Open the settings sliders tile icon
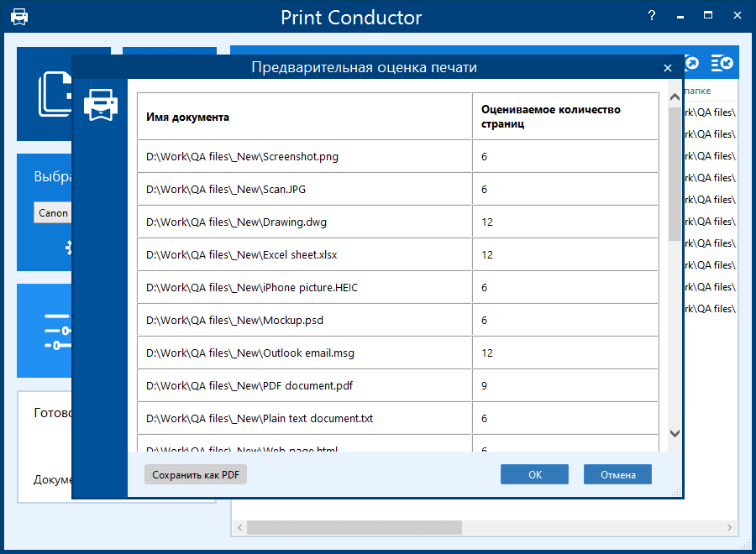This screenshot has width=756, height=554. coord(57,332)
